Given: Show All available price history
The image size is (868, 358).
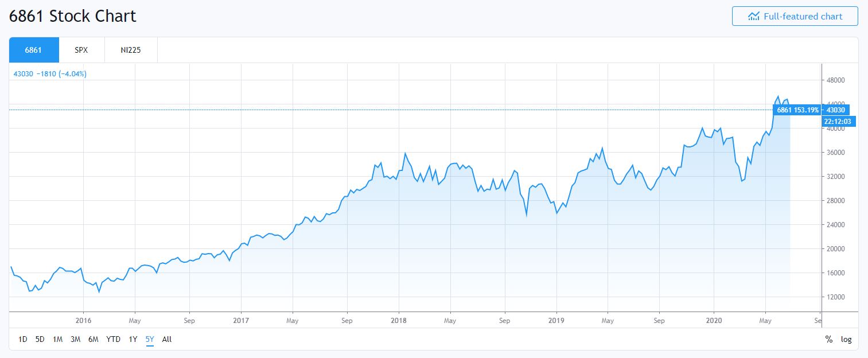Looking at the screenshot, I should coord(167,339).
